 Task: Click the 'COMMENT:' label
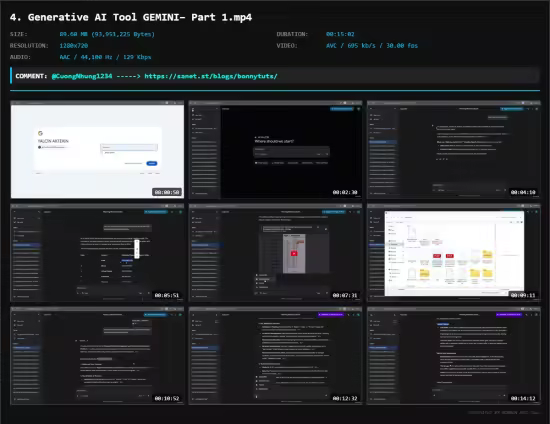[31, 76]
